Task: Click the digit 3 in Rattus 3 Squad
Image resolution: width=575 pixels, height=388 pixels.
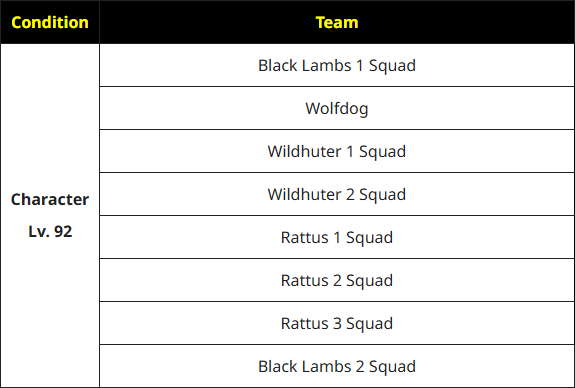Action: (337, 323)
